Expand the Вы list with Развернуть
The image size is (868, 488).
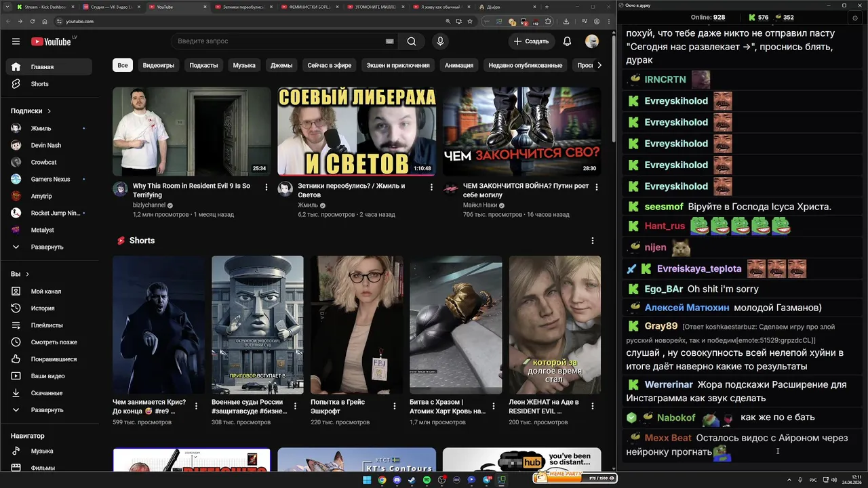49,410
